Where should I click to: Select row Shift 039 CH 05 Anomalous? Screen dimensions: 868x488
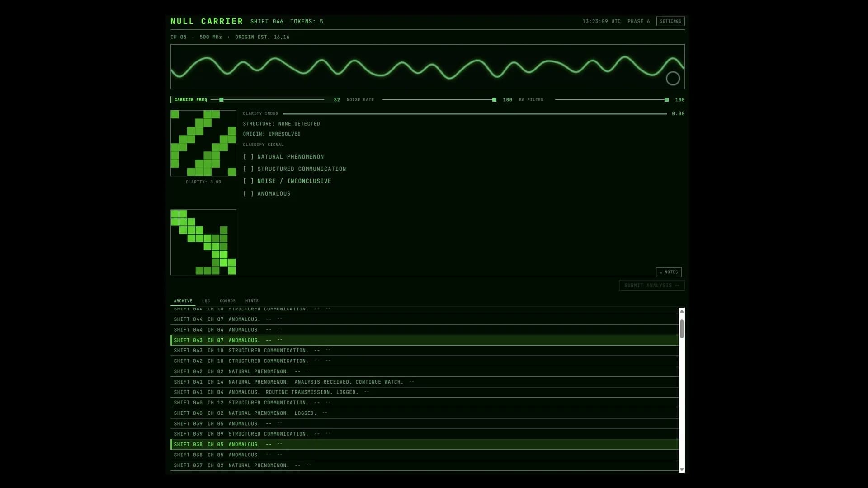point(425,423)
